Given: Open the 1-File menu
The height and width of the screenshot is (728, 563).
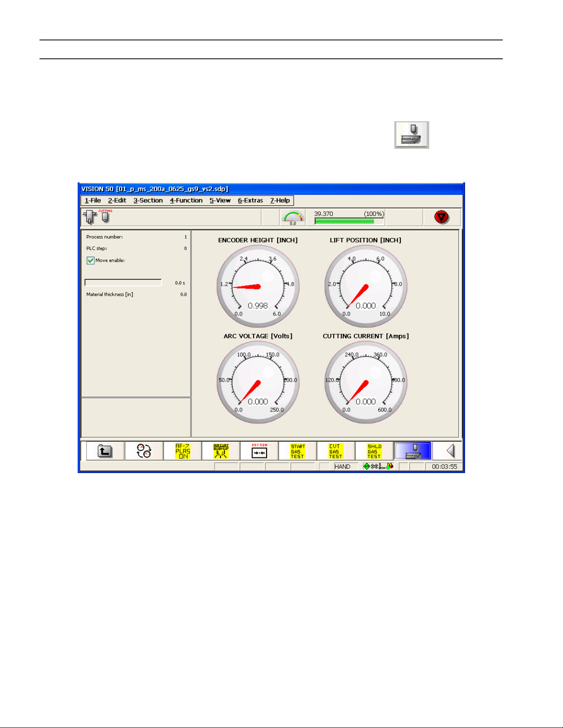Looking at the screenshot, I should point(93,201).
